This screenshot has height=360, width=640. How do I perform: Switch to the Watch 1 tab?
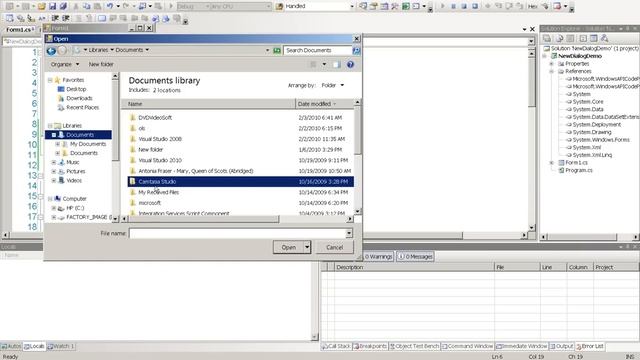tap(61, 347)
